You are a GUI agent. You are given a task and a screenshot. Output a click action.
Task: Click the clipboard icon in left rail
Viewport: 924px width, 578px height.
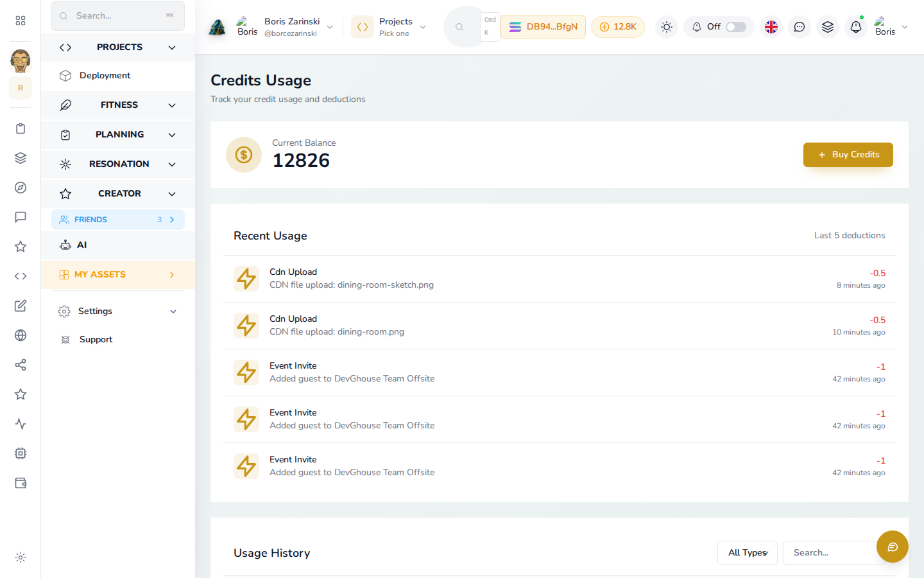(21, 128)
